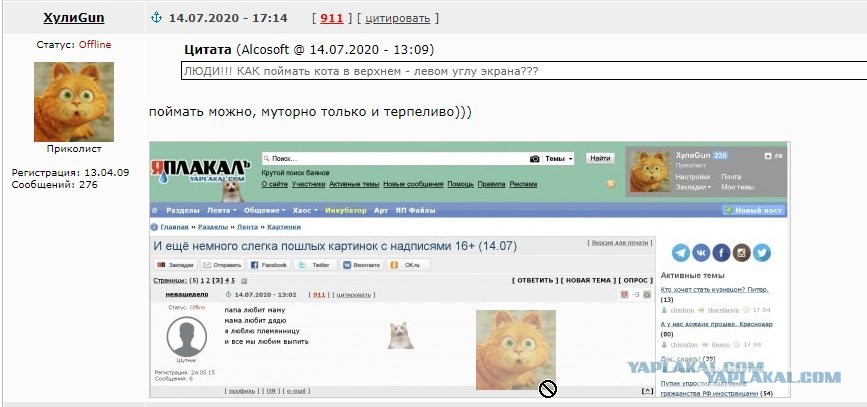Viewport: 867px width, 407px height.
Task: Expand the Общение menu dropdown
Action: click(x=265, y=211)
